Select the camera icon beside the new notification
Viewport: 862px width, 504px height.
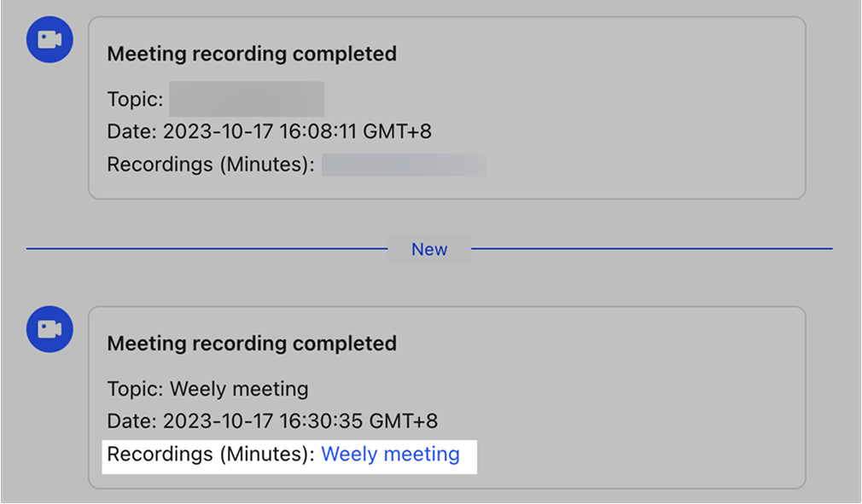click(49, 329)
